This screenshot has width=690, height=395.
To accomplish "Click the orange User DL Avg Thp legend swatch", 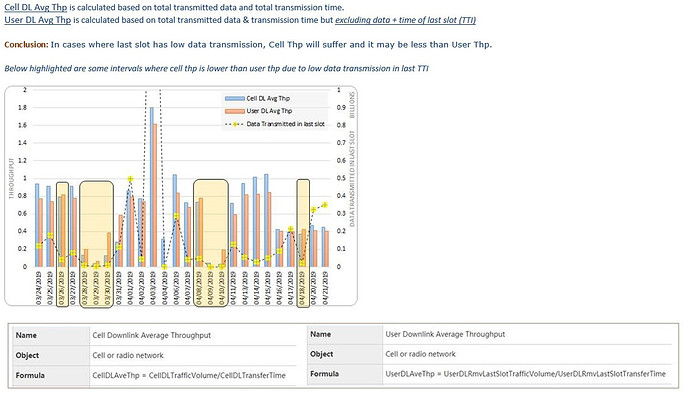I will (235, 111).
